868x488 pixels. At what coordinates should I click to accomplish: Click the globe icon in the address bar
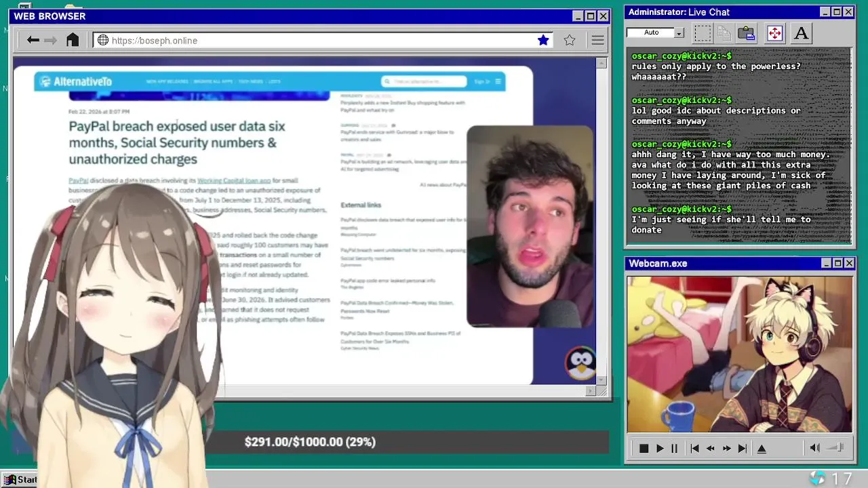103,40
